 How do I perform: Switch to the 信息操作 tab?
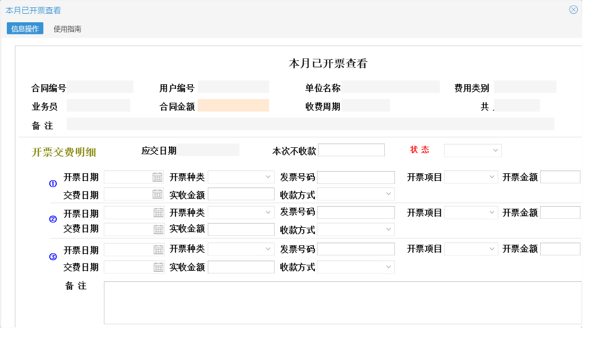23,29
